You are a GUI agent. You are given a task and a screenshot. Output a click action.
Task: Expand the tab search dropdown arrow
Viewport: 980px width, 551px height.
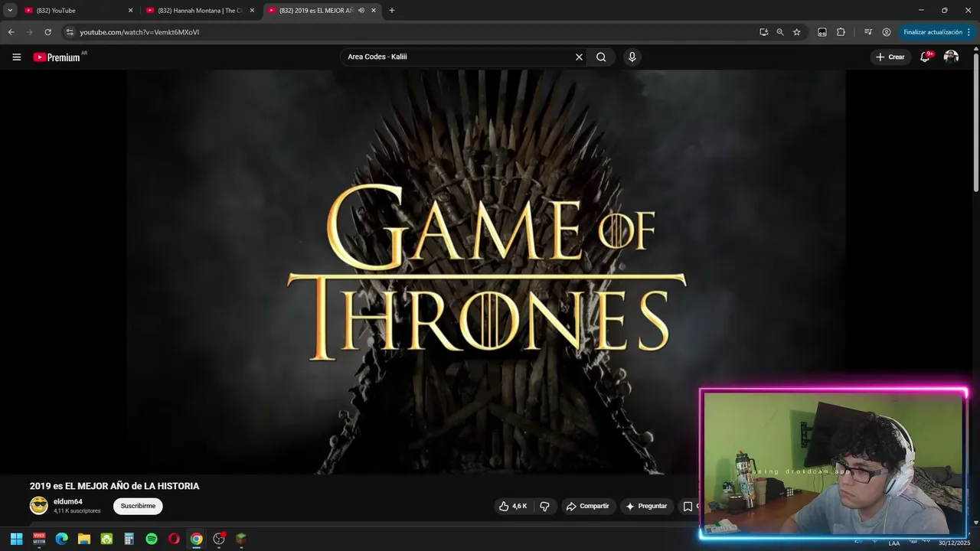coord(10,11)
